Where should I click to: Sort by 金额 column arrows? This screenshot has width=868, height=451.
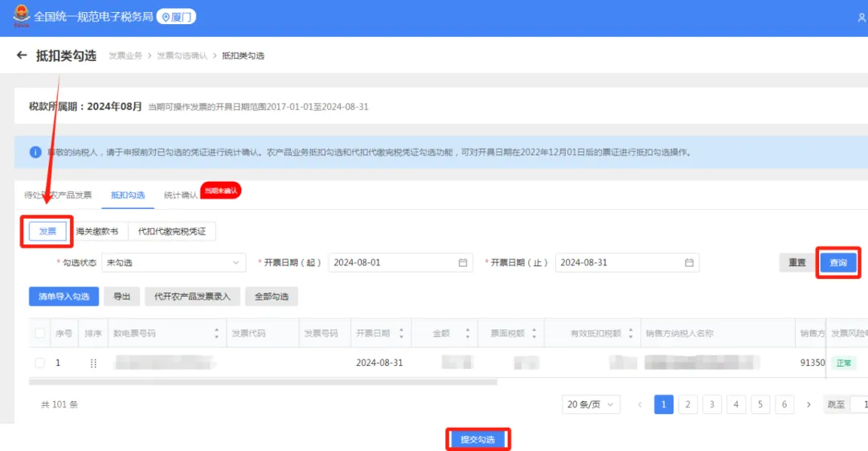pyautogui.click(x=468, y=334)
